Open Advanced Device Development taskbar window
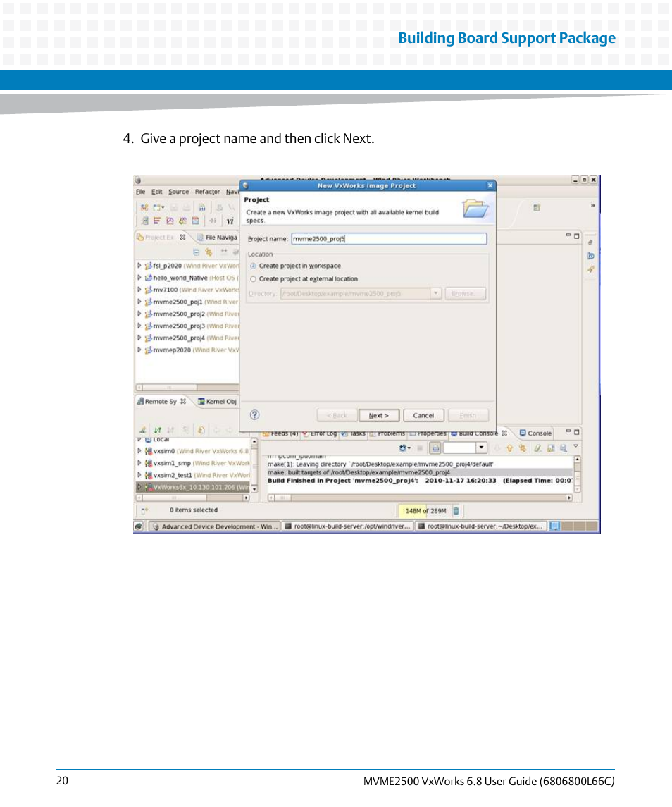The image size is (672, 807). (x=215, y=526)
